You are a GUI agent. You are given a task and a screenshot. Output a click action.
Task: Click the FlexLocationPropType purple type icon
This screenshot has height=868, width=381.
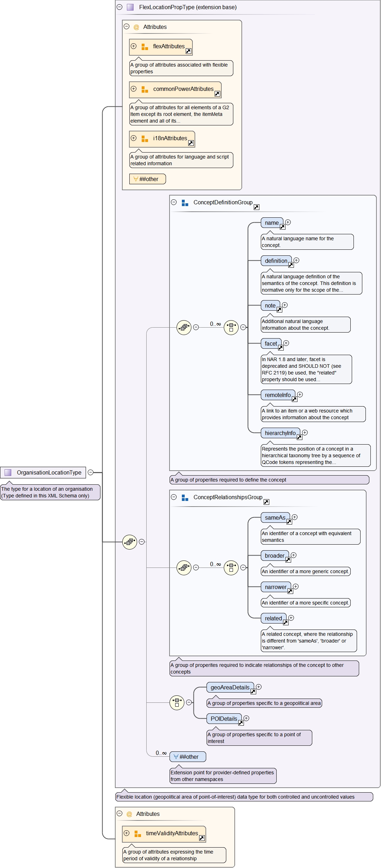(130, 7)
